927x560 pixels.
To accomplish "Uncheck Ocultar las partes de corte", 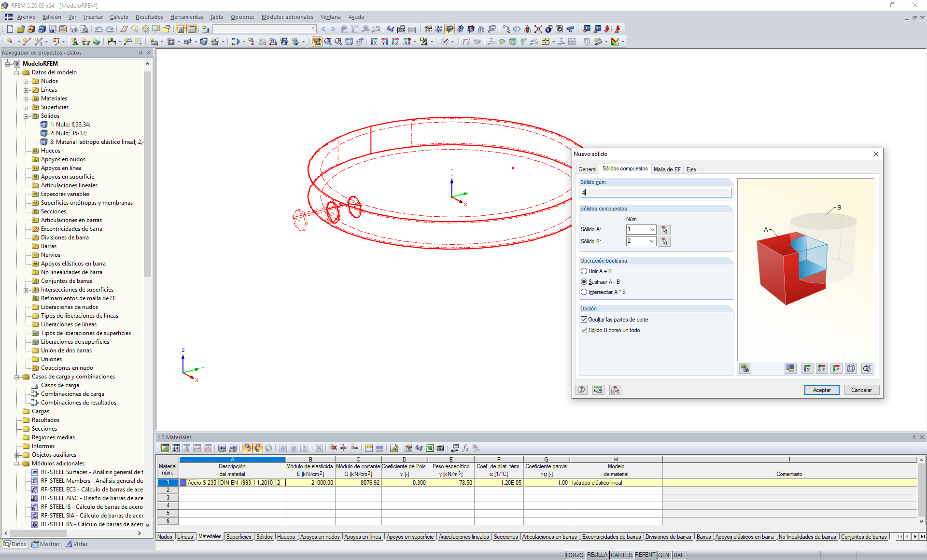I will pyautogui.click(x=584, y=320).
